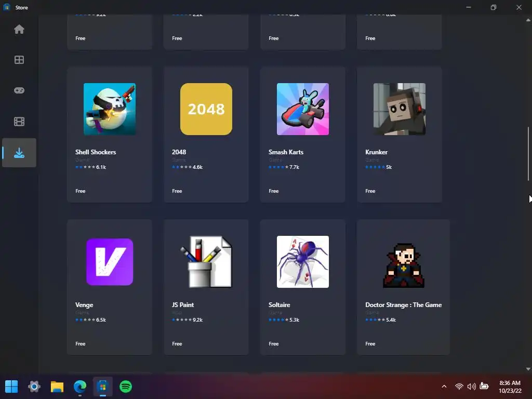Open the Doctor Strange pixel character icon

click(x=403, y=265)
